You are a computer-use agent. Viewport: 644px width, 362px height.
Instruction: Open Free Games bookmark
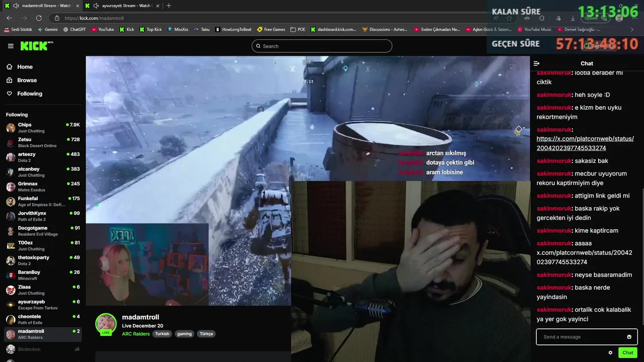[271, 30]
